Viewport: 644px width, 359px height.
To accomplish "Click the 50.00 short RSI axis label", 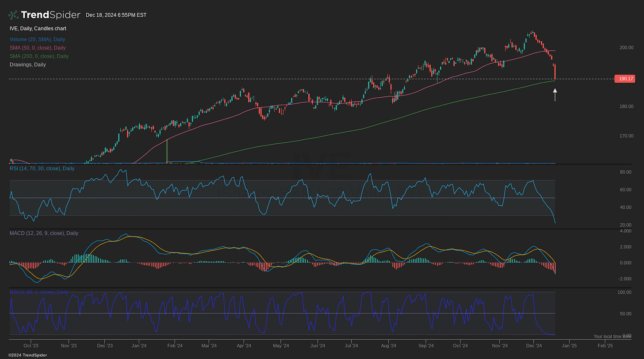I will [625, 313].
